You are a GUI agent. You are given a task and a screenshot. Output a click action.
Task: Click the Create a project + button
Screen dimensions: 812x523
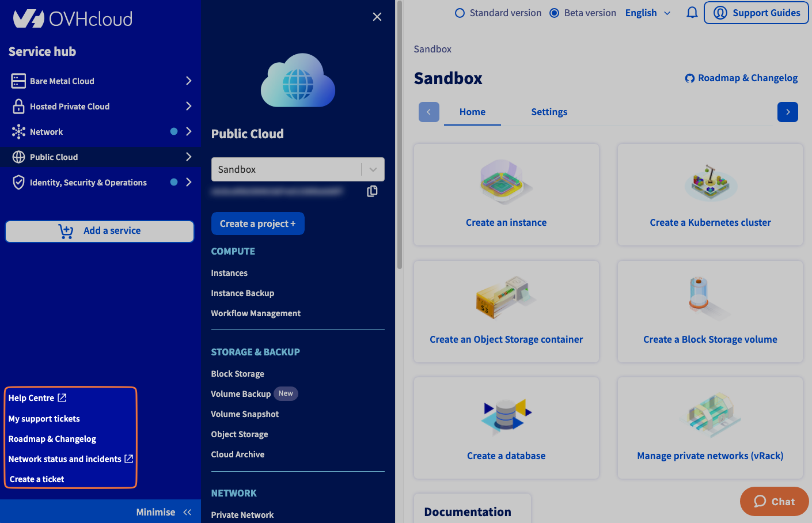tap(258, 223)
